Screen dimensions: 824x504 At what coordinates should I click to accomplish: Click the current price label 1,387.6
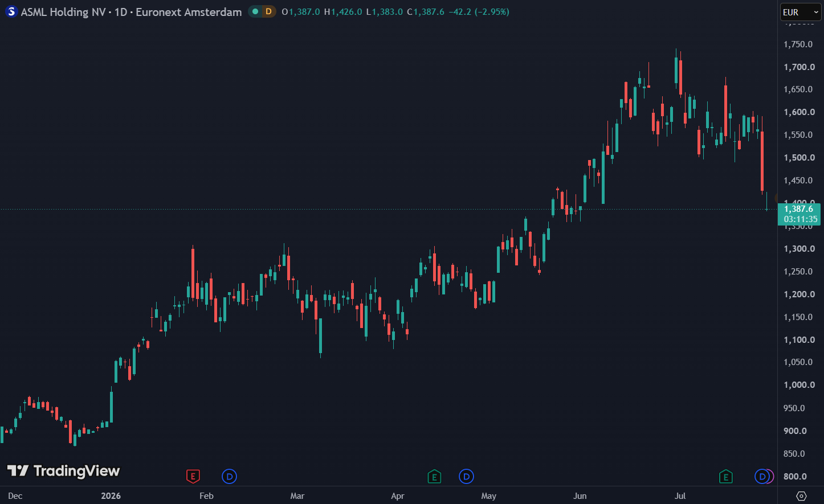pyautogui.click(x=798, y=209)
